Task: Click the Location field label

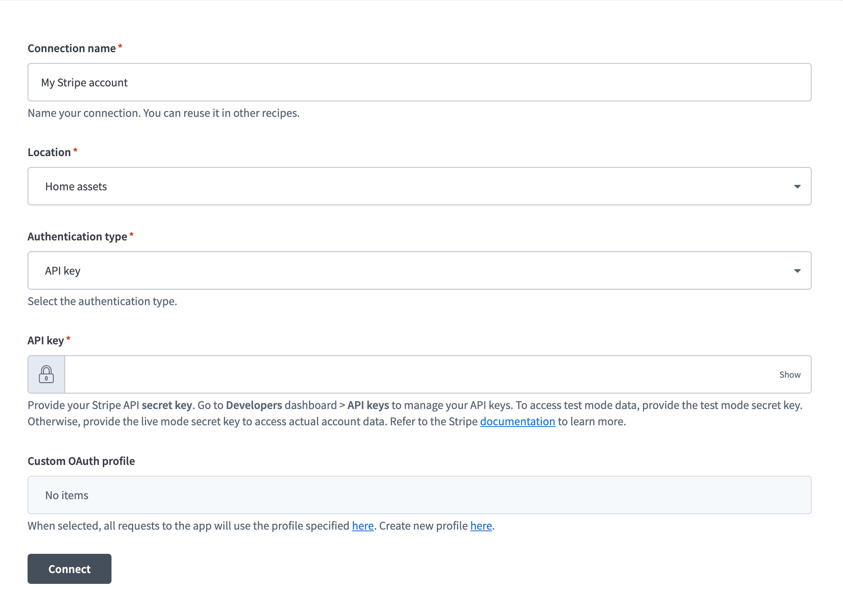Action: [49, 152]
